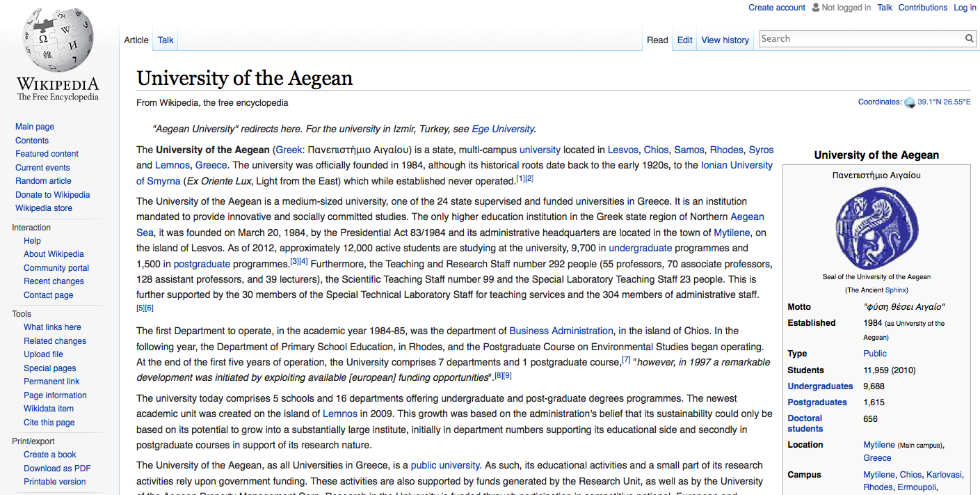Click What links here
Image resolution: width=980 pixels, height=495 pixels.
(x=52, y=327)
